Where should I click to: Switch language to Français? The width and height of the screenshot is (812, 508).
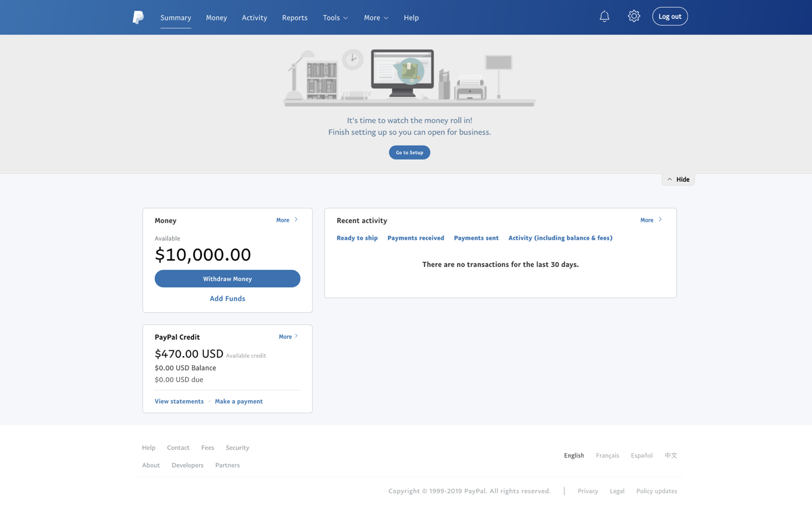click(x=607, y=456)
